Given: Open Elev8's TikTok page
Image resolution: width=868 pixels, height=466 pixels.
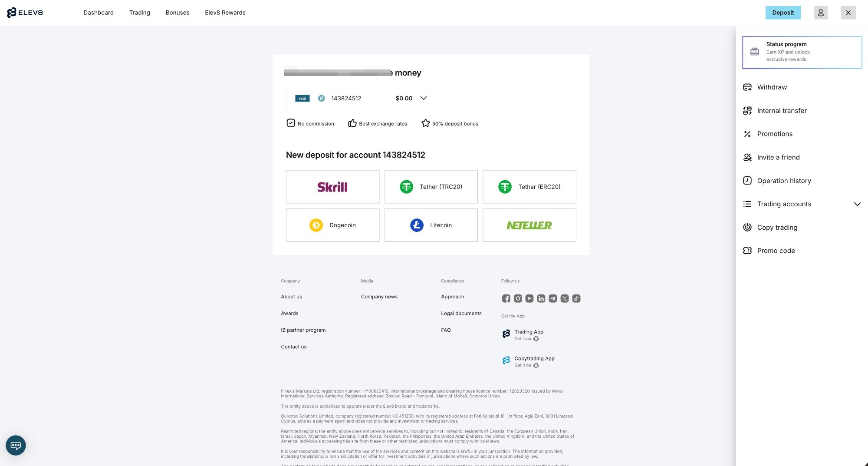Looking at the screenshot, I should click(576, 298).
